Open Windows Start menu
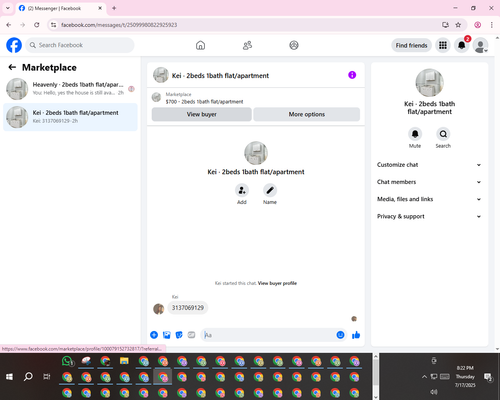500x400 pixels. 9,377
